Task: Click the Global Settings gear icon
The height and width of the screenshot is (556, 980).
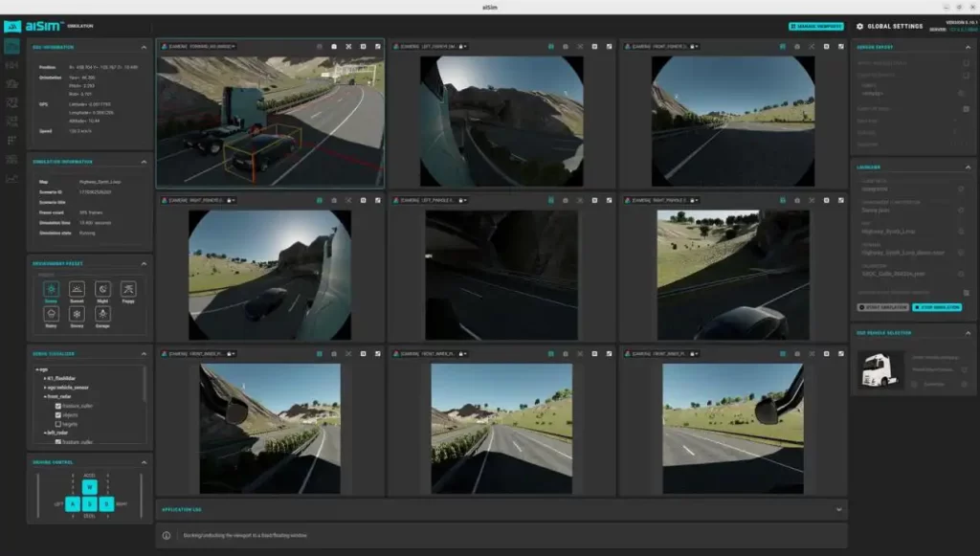Action: coord(859,27)
